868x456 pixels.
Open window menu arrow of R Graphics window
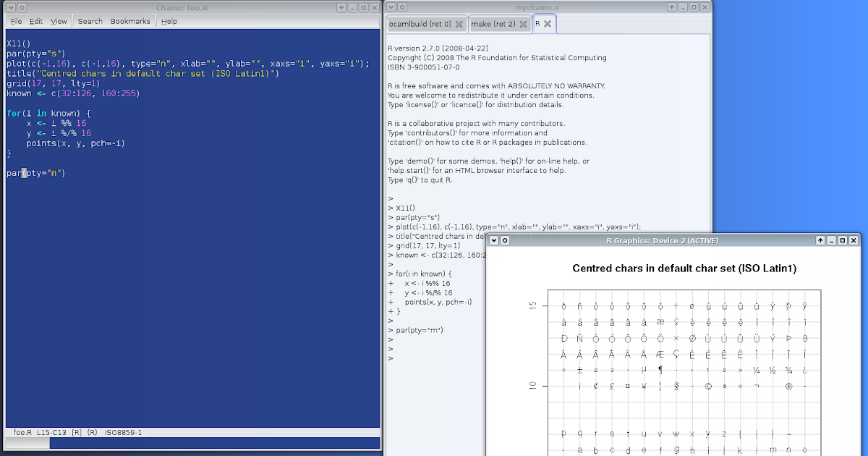(494, 240)
